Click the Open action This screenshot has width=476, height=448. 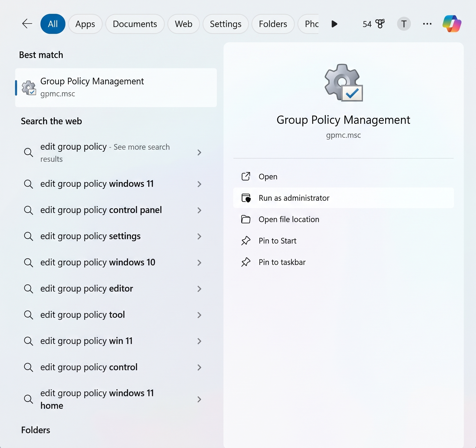click(x=343, y=176)
